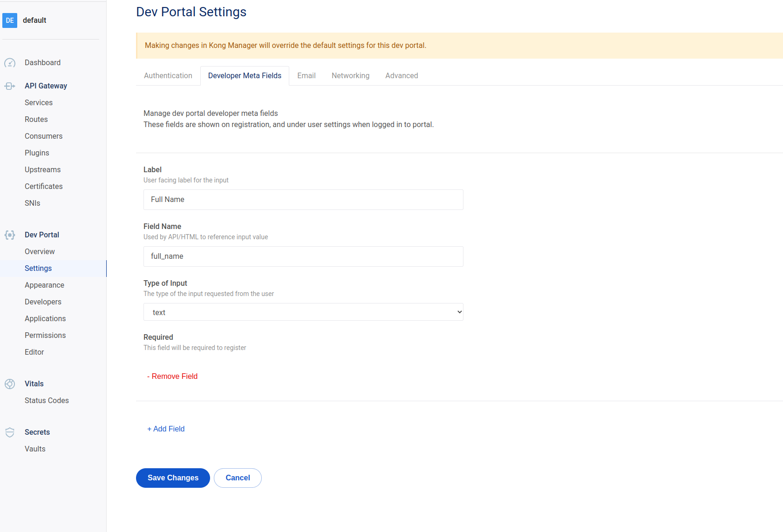Open the Networking tab
Viewport: 783px width, 532px height.
click(x=350, y=75)
